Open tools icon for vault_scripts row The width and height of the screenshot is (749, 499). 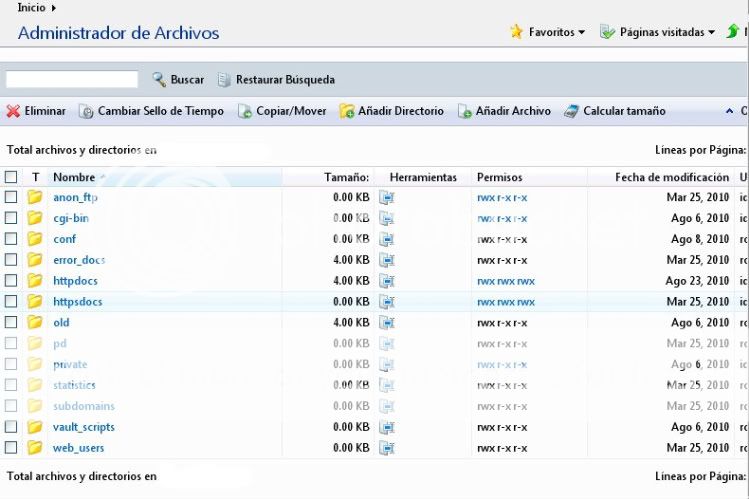click(387, 427)
